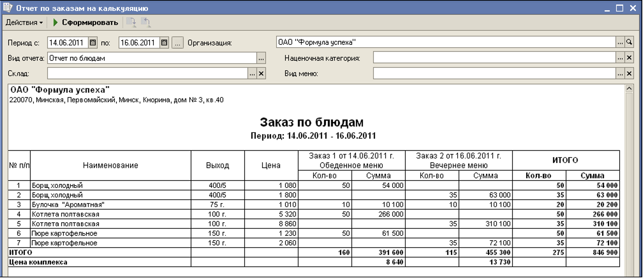This screenshot has height=278, width=644.
Task: Click the second greyed toolbar restore icon
Action: 146,23
